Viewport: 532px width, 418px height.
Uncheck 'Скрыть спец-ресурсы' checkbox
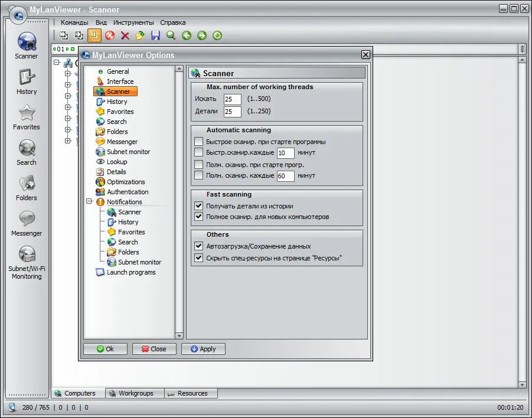coord(198,257)
